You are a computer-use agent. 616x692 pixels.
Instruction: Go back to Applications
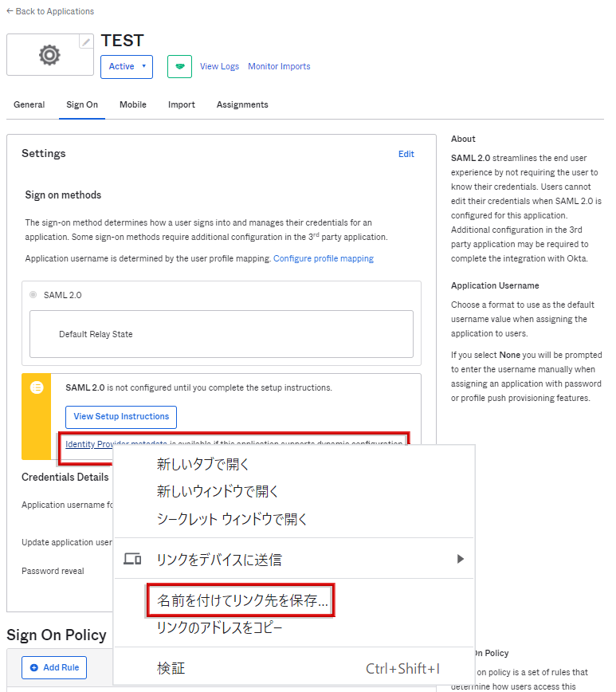pyautogui.click(x=50, y=11)
